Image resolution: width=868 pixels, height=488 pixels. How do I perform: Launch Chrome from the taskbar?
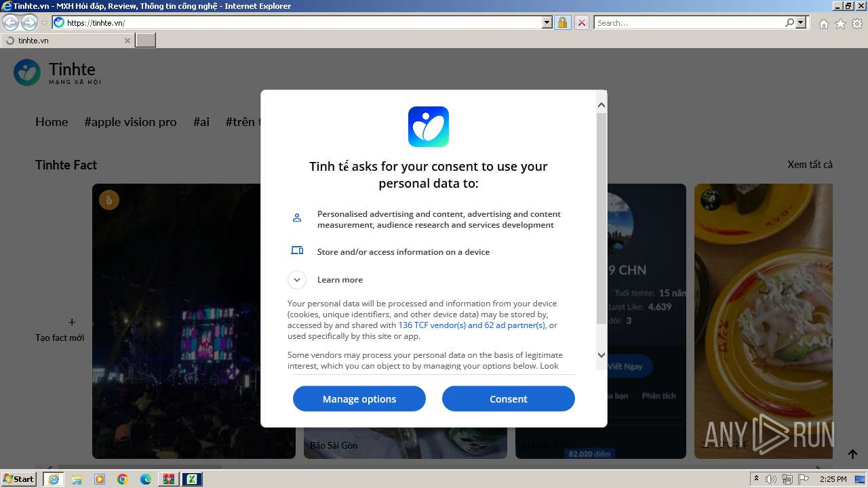(123, 479)
